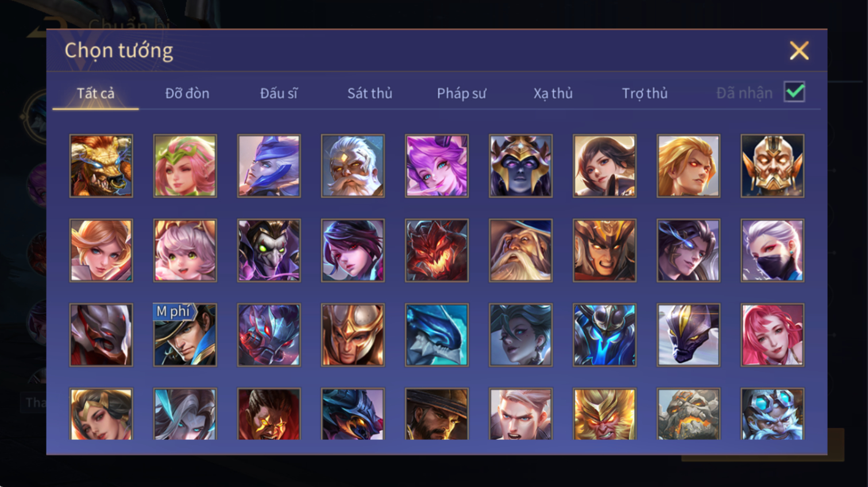Select the hero tagged M phí
Viewport: 868px width, 487px height.
click(x=185, y=335)
